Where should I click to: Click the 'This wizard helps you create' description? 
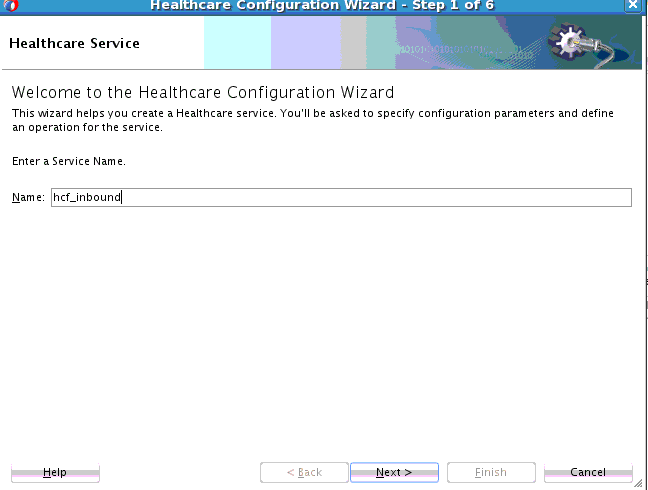pos(312,120)
